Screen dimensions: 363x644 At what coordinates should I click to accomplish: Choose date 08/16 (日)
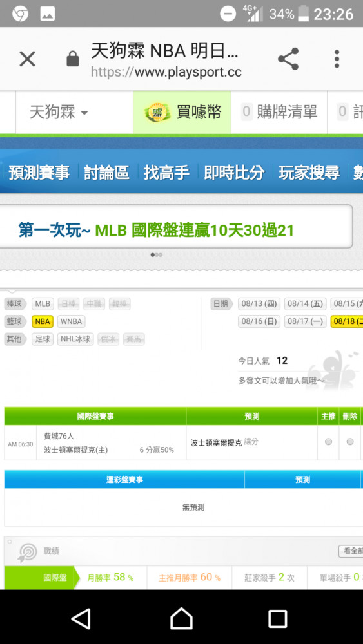259,321
